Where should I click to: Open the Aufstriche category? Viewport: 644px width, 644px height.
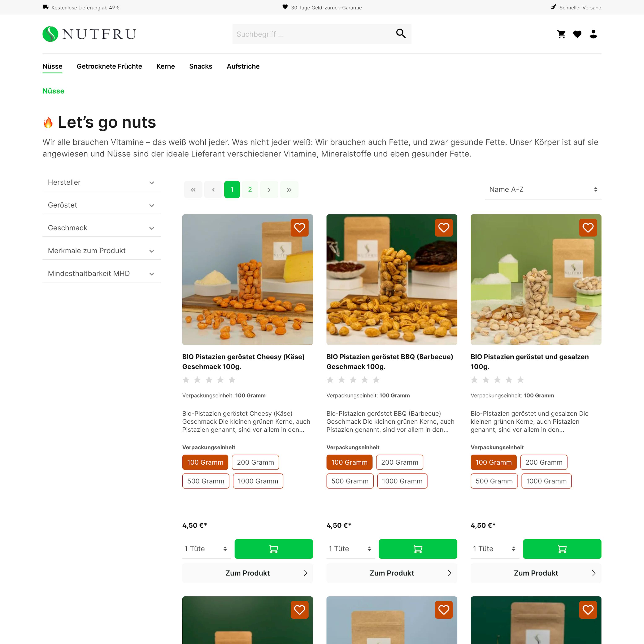tap(243, 66)
